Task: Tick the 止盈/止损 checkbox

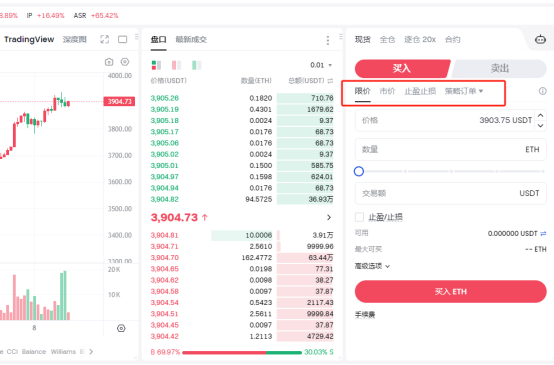Action: click(359, 217)
